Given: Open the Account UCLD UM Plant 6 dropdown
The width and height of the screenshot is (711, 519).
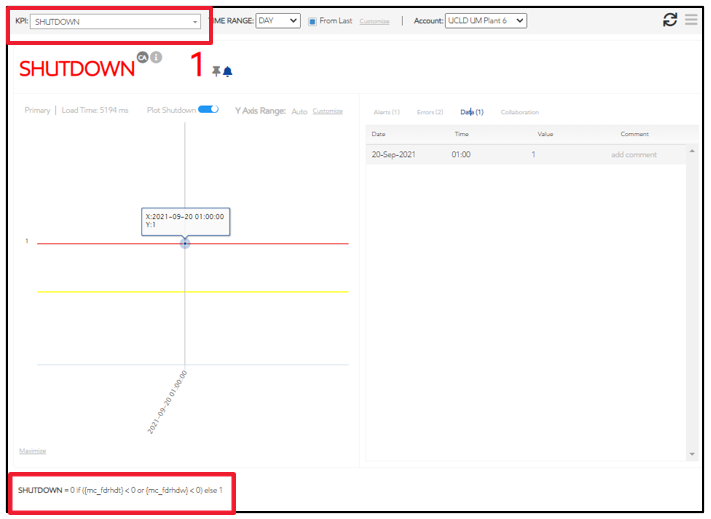Looking at the screenshot, I should pos(485,21).
